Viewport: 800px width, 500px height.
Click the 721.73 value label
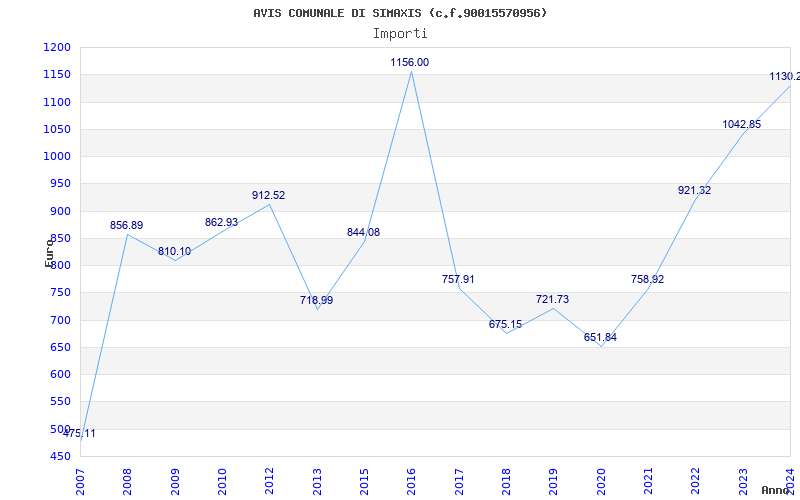click(553, 299)
